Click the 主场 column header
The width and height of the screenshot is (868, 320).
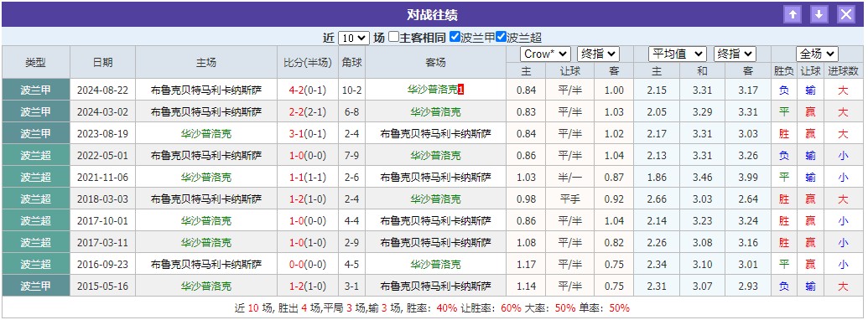point(206,63)
